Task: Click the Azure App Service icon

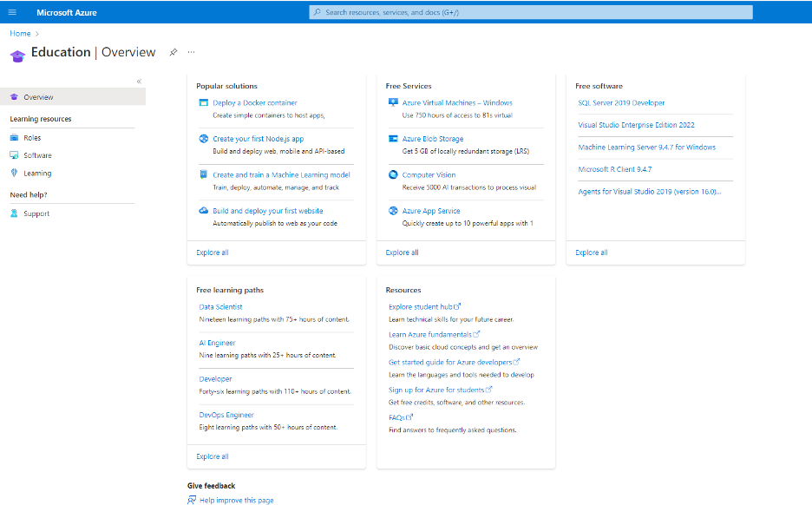Action: point(393,211)
